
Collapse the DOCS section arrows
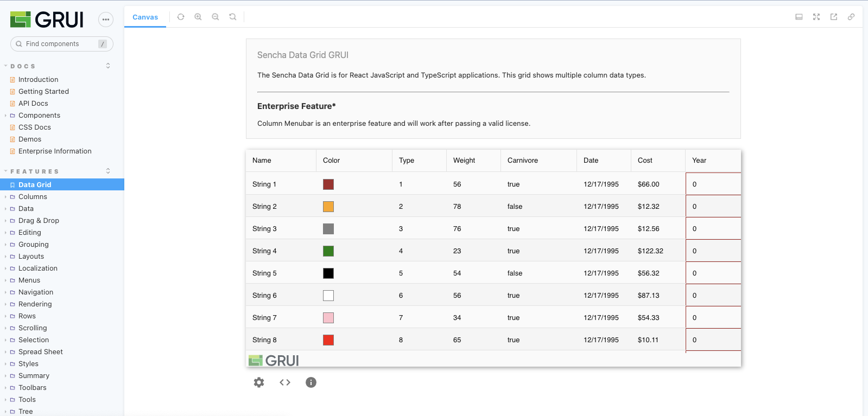[x=108, y=66]
